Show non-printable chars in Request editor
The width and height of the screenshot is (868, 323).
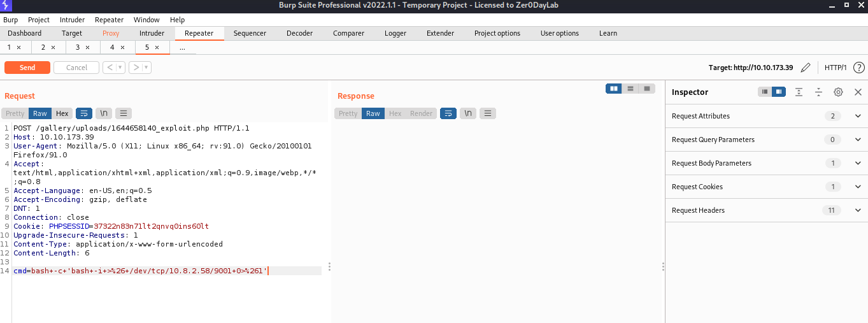click(104, 113)
